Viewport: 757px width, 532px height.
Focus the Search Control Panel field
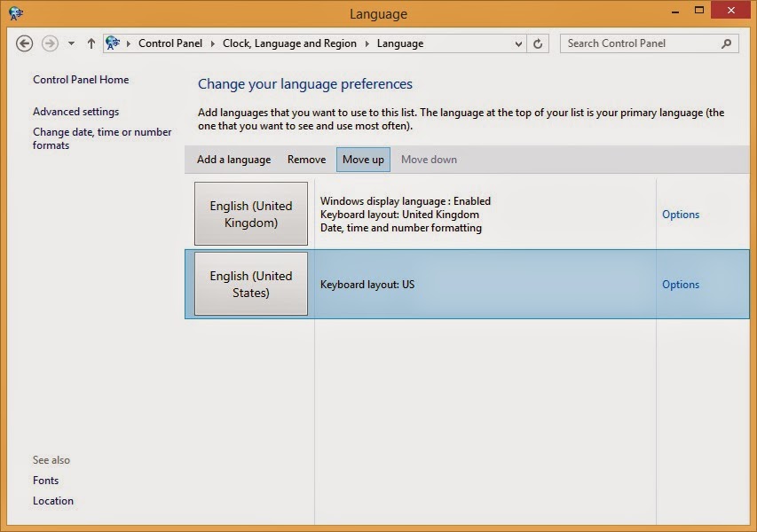pos(649,43)
